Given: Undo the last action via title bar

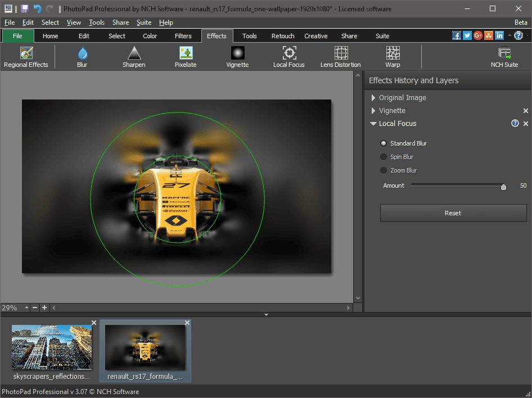Looking at the screenshot, I should click(37, 8).
